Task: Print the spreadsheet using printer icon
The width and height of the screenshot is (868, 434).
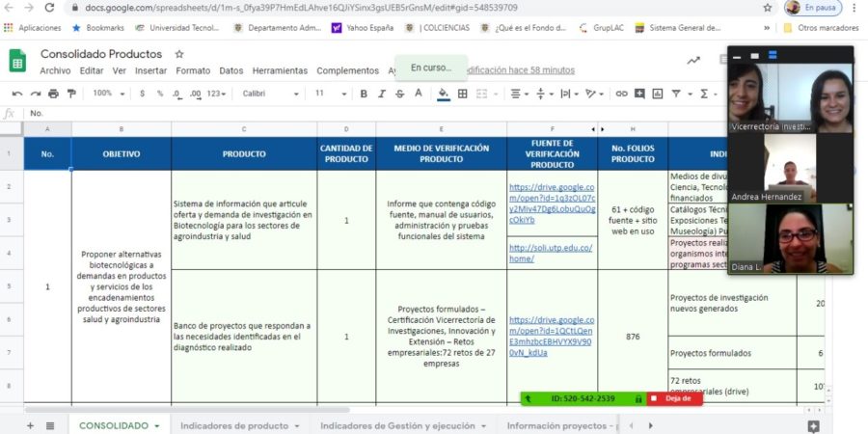Action: pyautogui.click(x=52, y=94)
